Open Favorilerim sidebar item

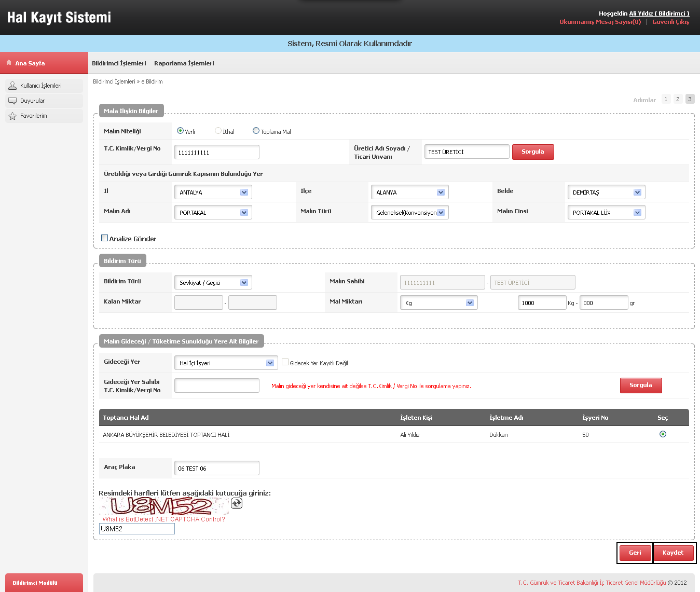click(44, 116)
